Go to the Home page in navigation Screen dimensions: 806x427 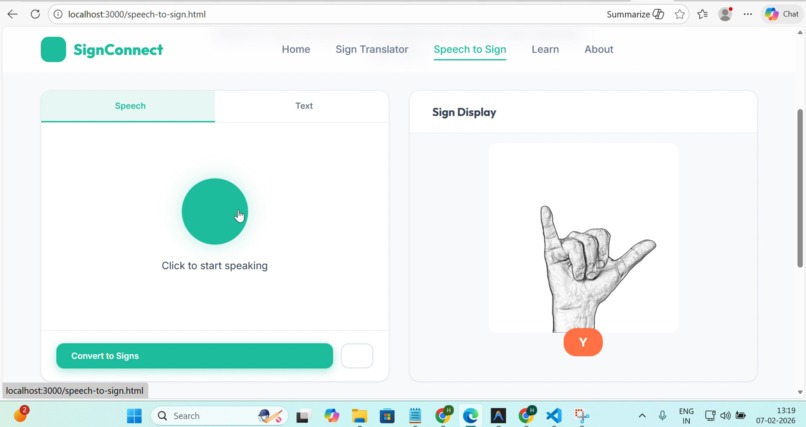[296, 49]
